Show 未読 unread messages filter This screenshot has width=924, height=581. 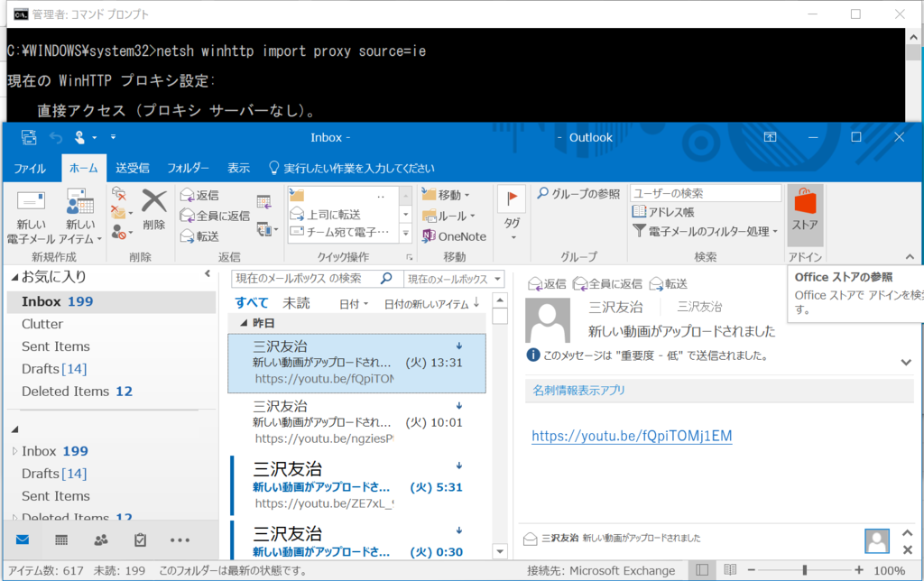coord(296,303)
